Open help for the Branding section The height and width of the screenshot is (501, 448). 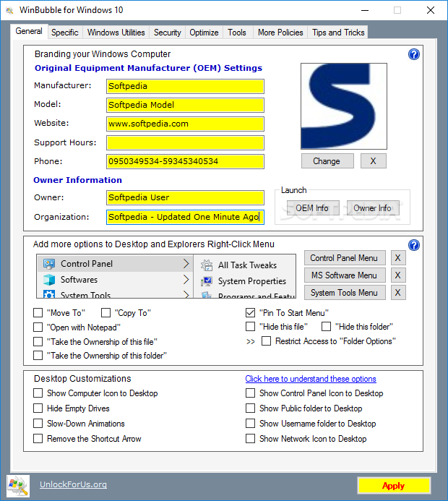pyautogui.click(x=414, y=54)
